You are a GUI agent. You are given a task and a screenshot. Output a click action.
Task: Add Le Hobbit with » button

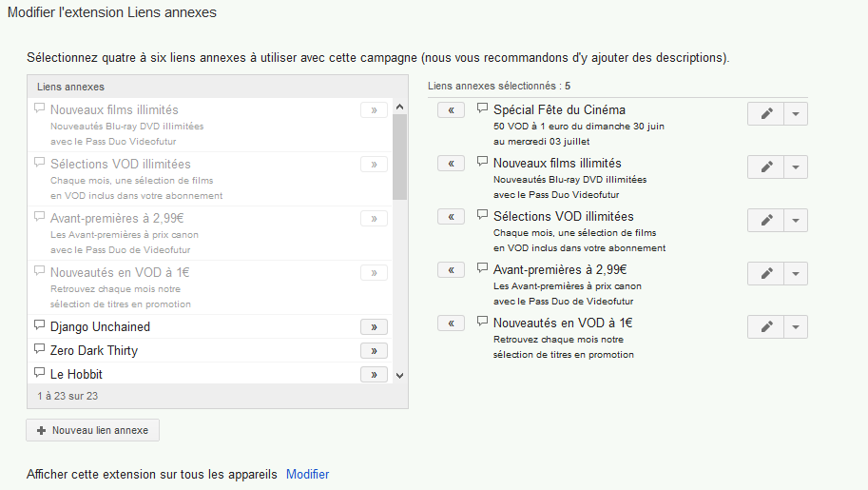click(x=374, y=374)
